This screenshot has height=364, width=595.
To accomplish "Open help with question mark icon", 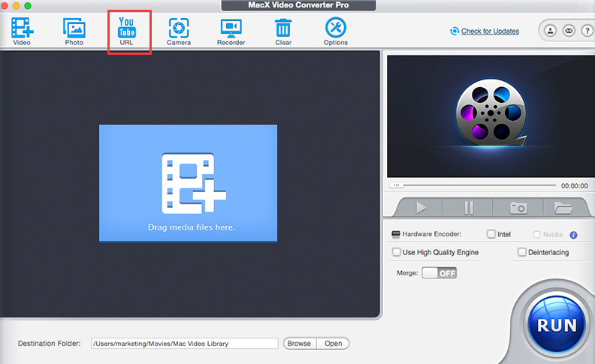I will (x=587, y=31).
